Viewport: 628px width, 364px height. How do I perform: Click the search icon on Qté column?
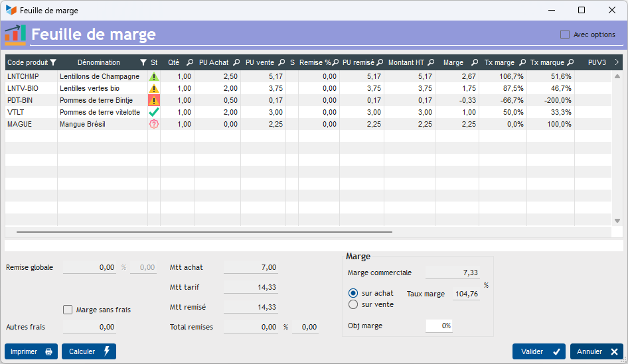190,63
